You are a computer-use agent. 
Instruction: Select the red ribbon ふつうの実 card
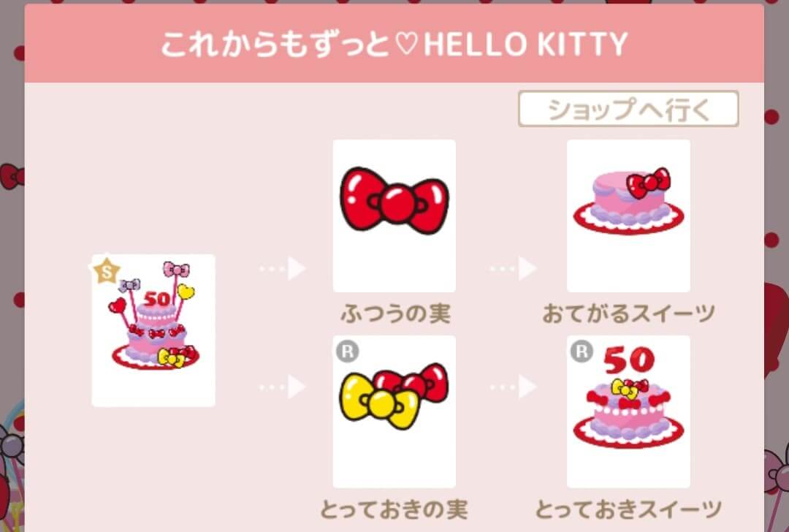pyautogui.click(x=394, y=216)
